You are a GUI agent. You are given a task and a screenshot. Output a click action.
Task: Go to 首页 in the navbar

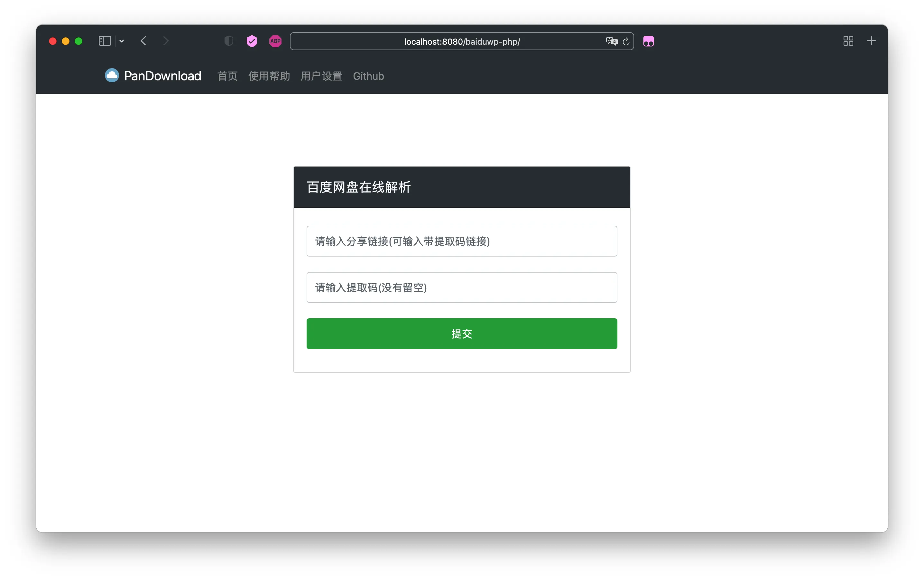point(227,76)
